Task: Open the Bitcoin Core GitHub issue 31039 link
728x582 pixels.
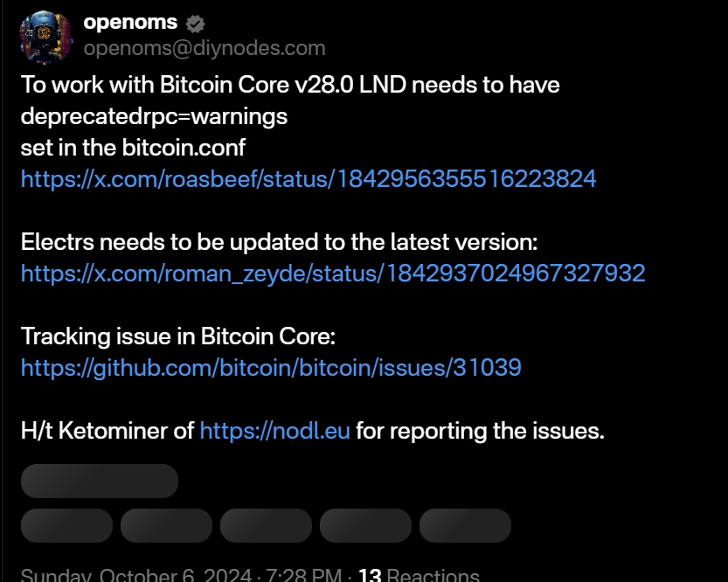Action: pyautogui.click(x=271, y=368)
